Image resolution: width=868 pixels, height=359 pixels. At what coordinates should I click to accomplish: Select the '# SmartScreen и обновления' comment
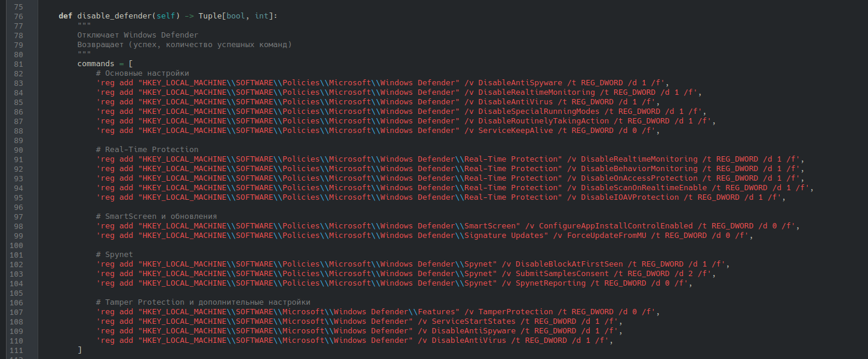[156, 216]
